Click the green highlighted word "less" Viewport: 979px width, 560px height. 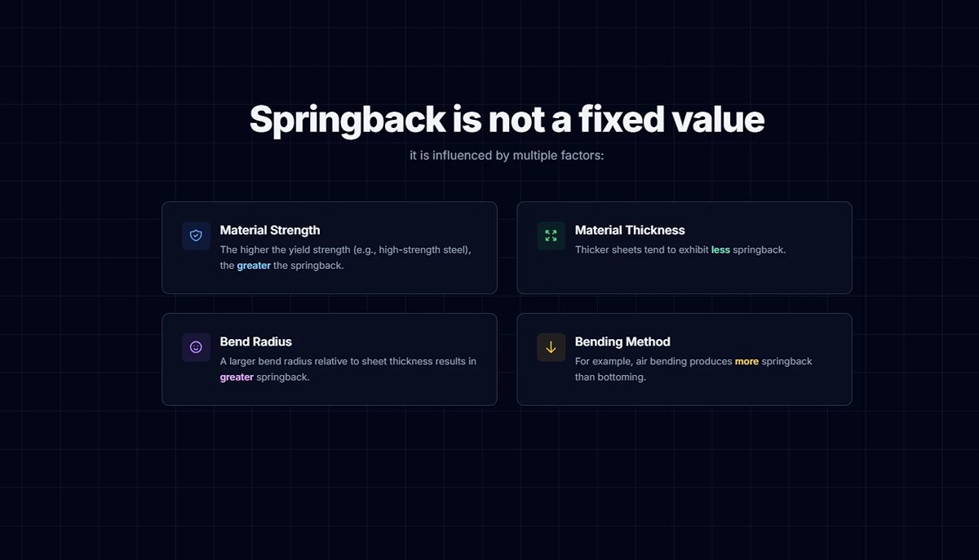click(x=720, y=249)
